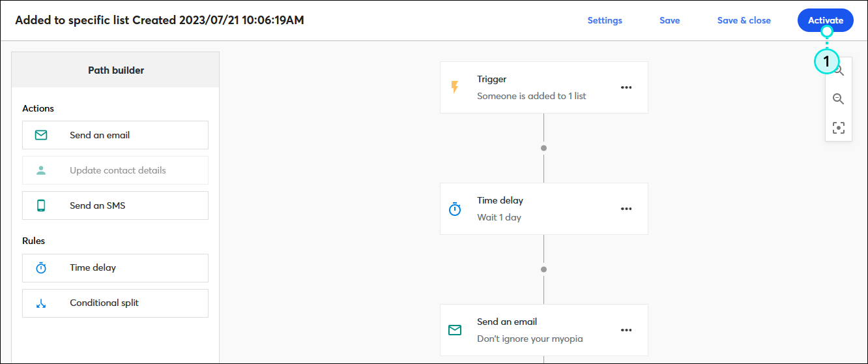Select the Time delay node card
Viewport: 868px width, 364px height.
(x=544, y=209)
